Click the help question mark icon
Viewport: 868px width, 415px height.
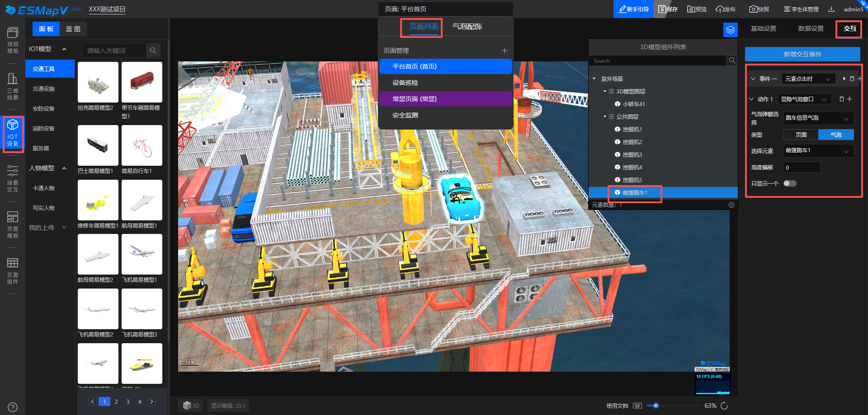(x=13, y=407)
